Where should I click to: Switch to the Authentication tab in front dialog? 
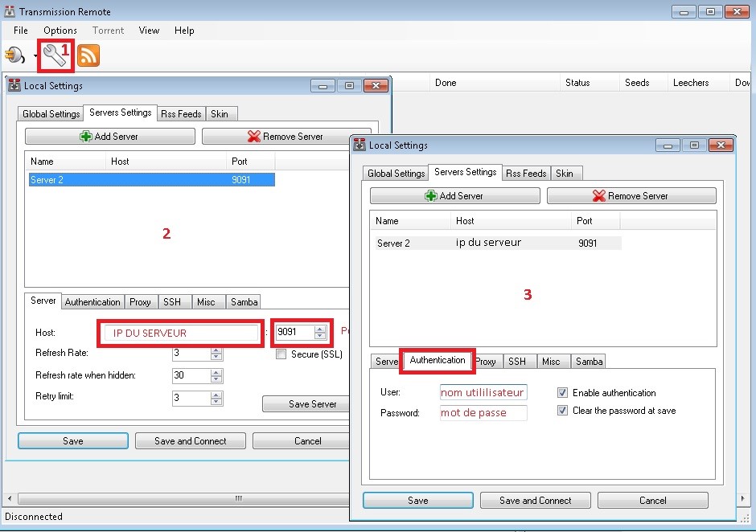click(437, 361)
